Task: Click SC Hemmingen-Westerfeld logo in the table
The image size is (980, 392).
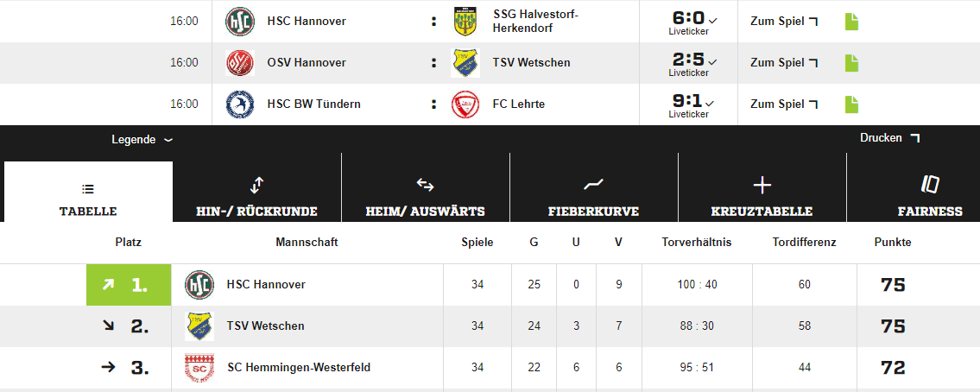Action: (x=199, y=368)
